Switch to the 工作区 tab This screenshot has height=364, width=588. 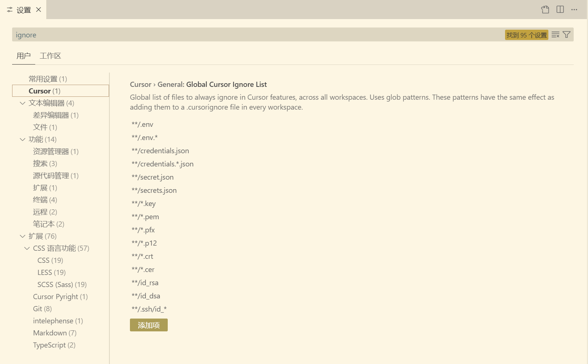click(50, 56)
